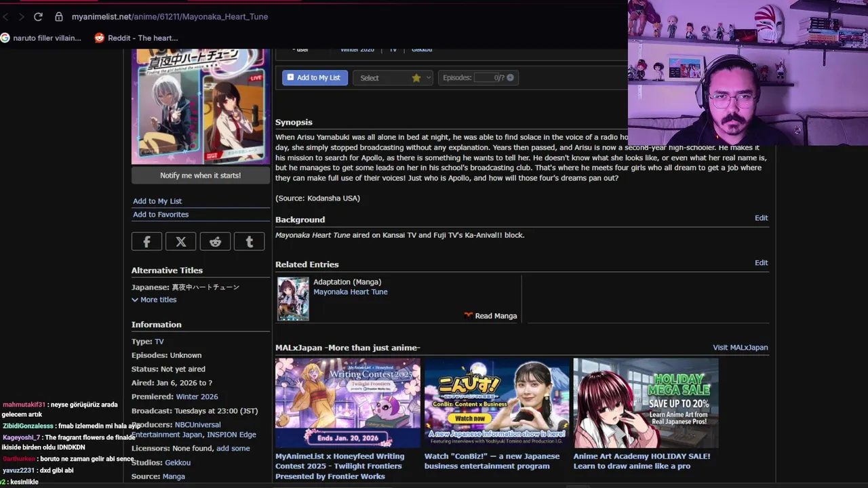The height and width of the screenshot is (488, 868).
Task: Open the Reddit 'The heart...' bookmark
Action: point(136,38)
